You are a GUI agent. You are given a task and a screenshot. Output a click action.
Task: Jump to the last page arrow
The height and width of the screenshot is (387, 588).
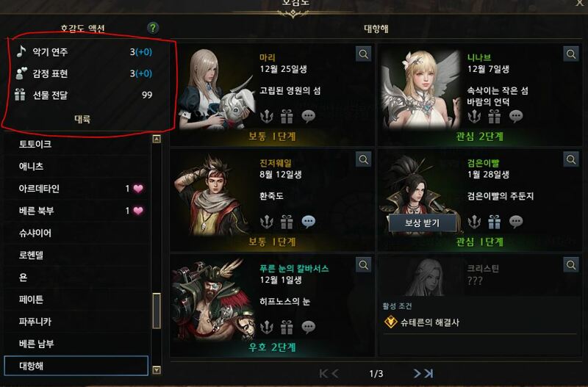click(429, 373)
